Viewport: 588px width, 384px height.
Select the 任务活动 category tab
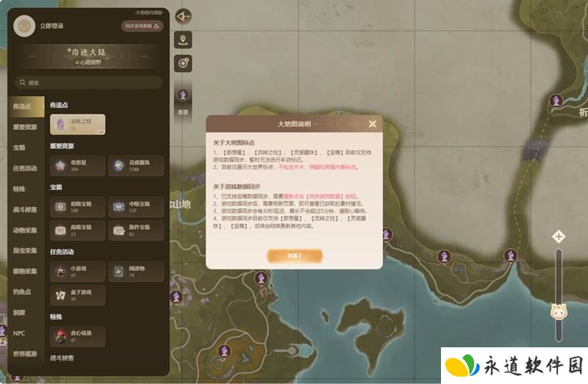pyautogui.click(x=26, y=168)
